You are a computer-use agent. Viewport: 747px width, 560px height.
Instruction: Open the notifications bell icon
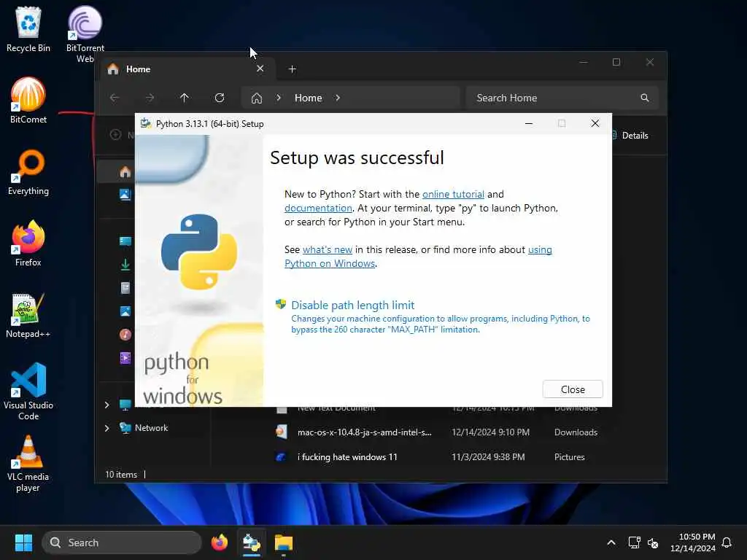click(x=727, y=542)
